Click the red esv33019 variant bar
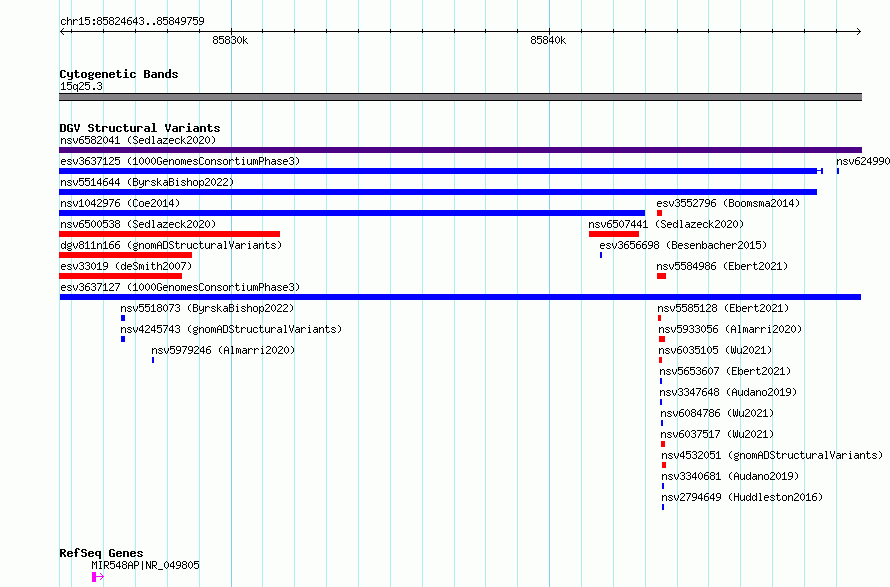 [120, 276]
